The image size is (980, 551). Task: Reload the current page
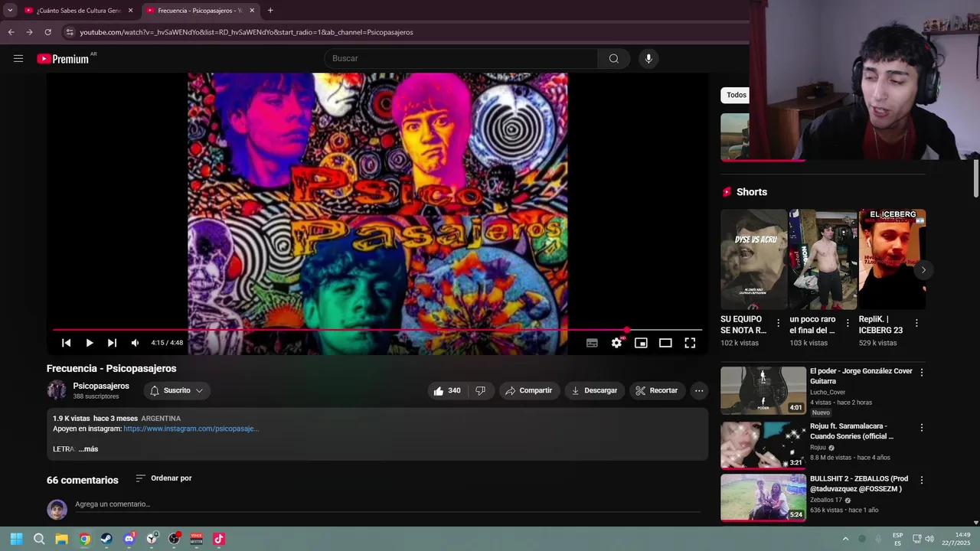coord(47,32)
